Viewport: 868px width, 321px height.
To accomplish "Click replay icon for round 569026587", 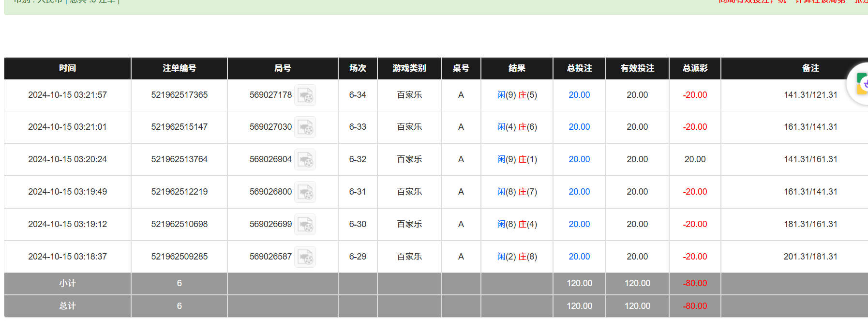I will pyautogui.click(x=305, y=257).
